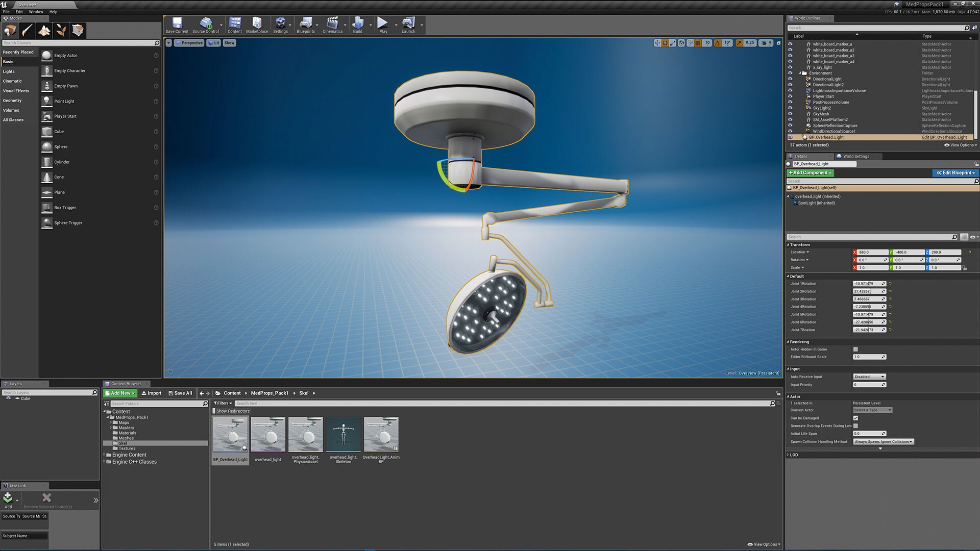980x551 pixels.
Task: Click the Edit Blueprint button
Action: coord(955,173)
